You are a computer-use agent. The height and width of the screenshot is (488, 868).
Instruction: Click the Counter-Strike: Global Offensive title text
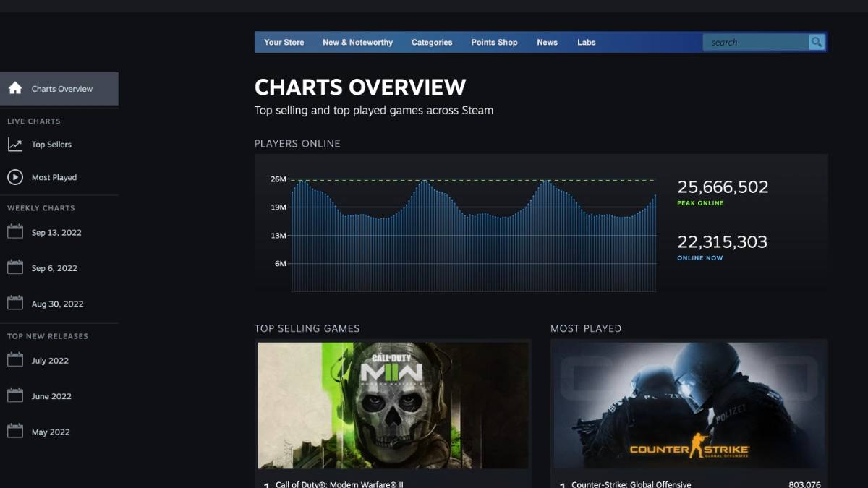point(631,484)
